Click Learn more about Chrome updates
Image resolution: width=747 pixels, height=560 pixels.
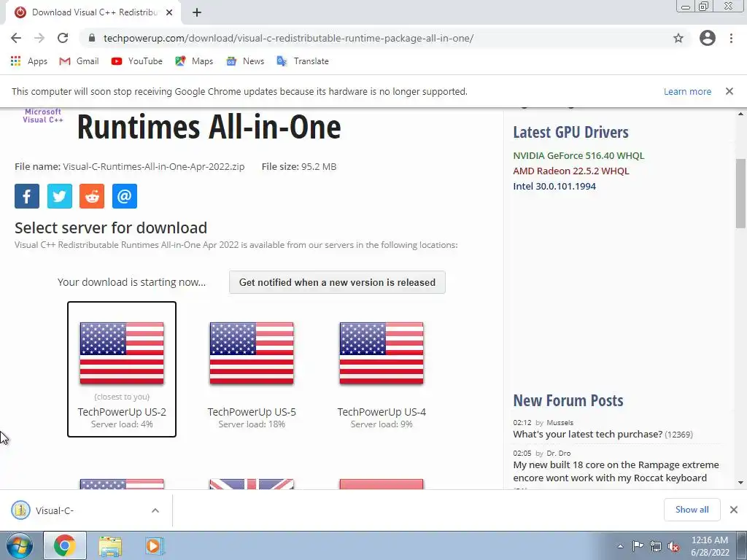point(687,91)
